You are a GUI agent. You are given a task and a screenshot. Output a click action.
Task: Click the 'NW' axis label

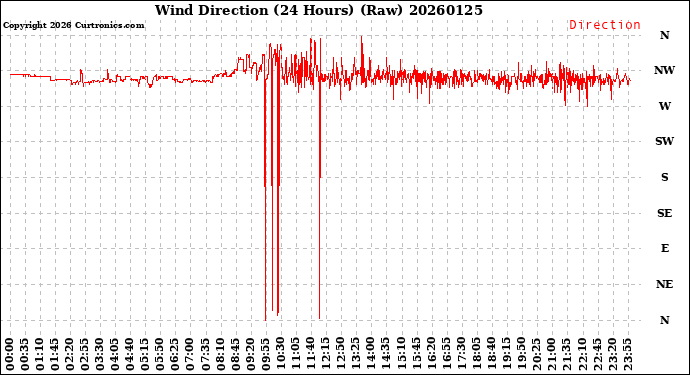pyautogui.click(x=664, y=70)
